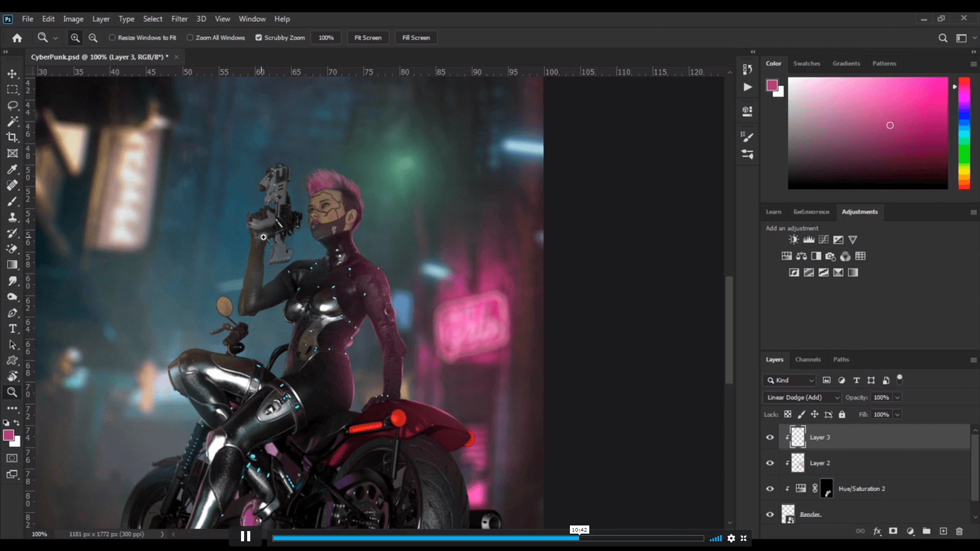Go to the Home screen icon
The image size is (980, 551).
(x=17, y=38)
